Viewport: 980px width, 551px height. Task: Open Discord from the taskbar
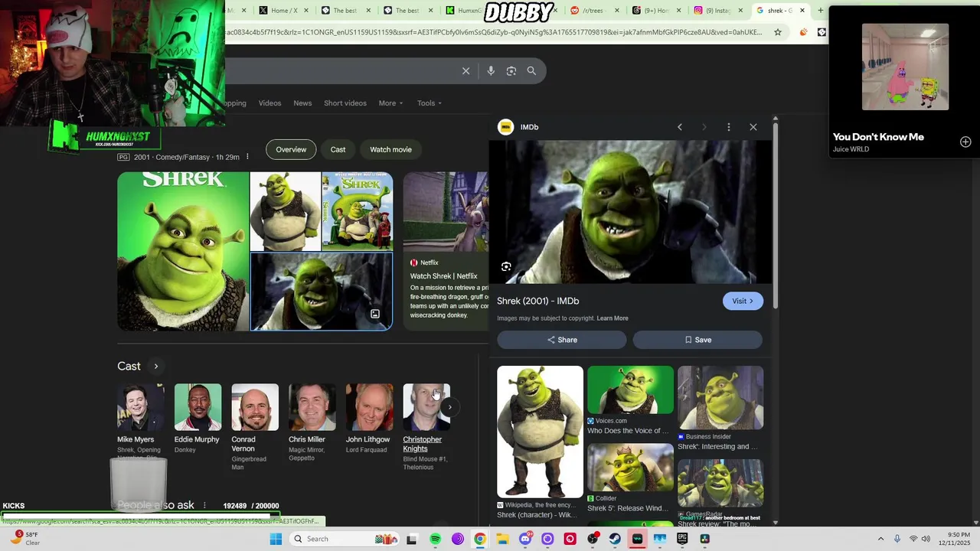point(524,539)
